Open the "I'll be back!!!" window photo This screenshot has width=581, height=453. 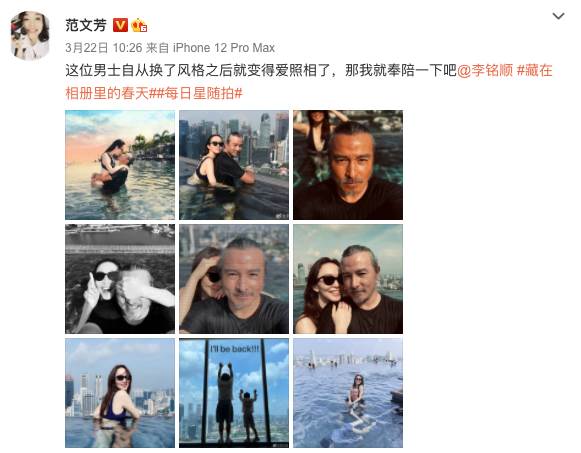tap(234, 393)
